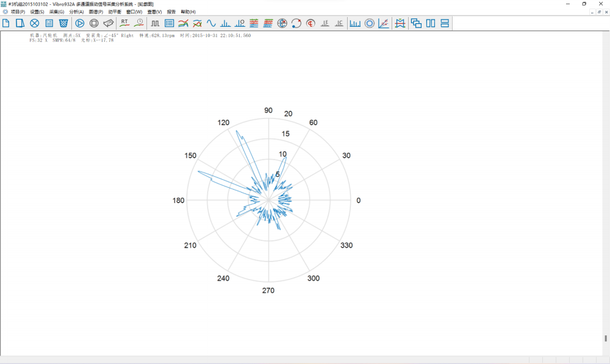Open the gear ring contour icon
Image resolution: width=610 pixels, height=364 pixels.
(369, 23)
